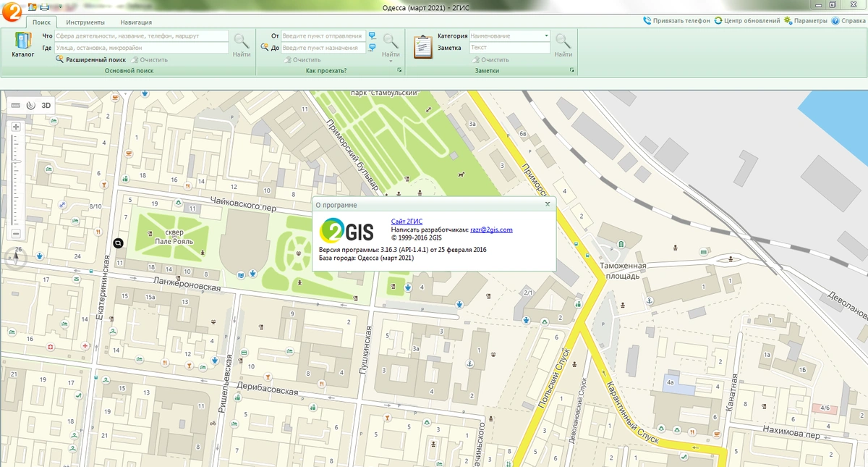This screenshot has width=868, height=467.
Task: Click Очистить in the Основной поиск group
Action: point(149,59)
